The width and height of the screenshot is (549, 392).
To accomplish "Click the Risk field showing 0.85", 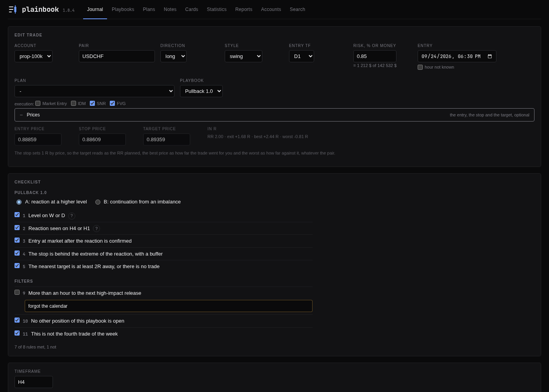I will tap(375, 56).
